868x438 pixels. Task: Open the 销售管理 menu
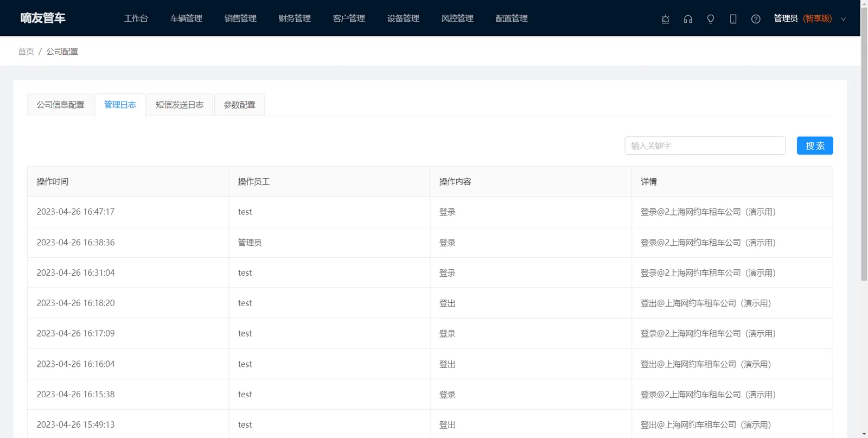(x=240, y=18)
